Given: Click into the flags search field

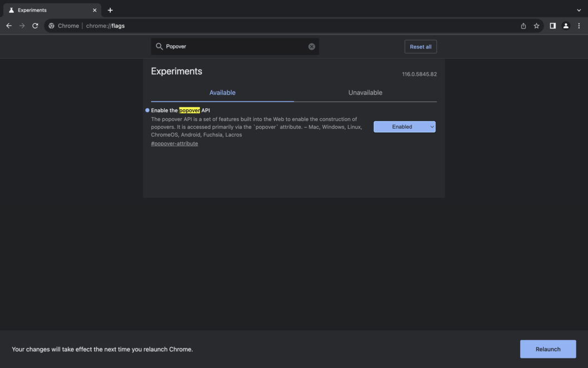Looking at the screenshot, I should click(x=234, y=47).
